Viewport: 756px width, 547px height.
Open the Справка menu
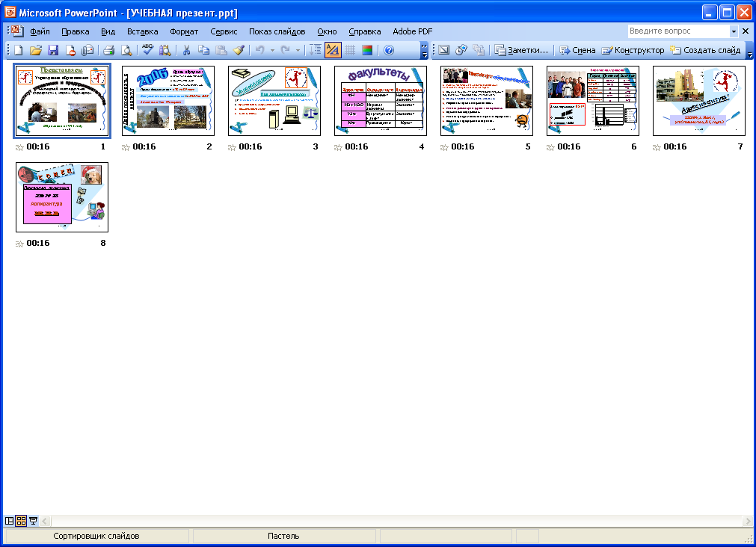pyautogui.click(x=364, y=31)
